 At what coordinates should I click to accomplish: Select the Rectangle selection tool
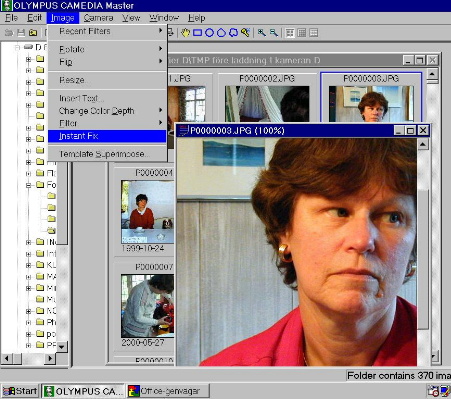197,33
